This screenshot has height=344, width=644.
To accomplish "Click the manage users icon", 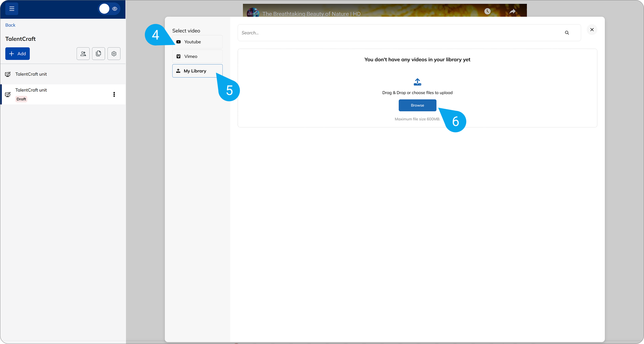I will coord(83,53).
